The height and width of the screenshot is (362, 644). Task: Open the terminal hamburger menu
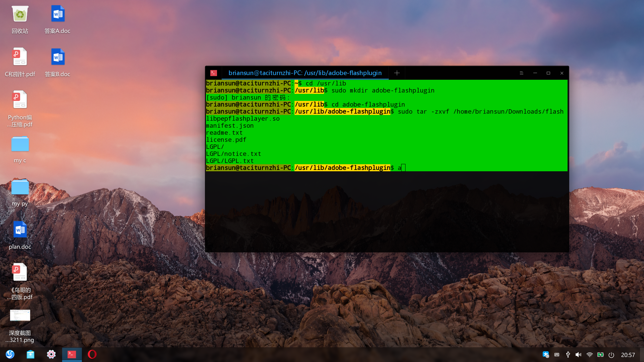point(521,73)
